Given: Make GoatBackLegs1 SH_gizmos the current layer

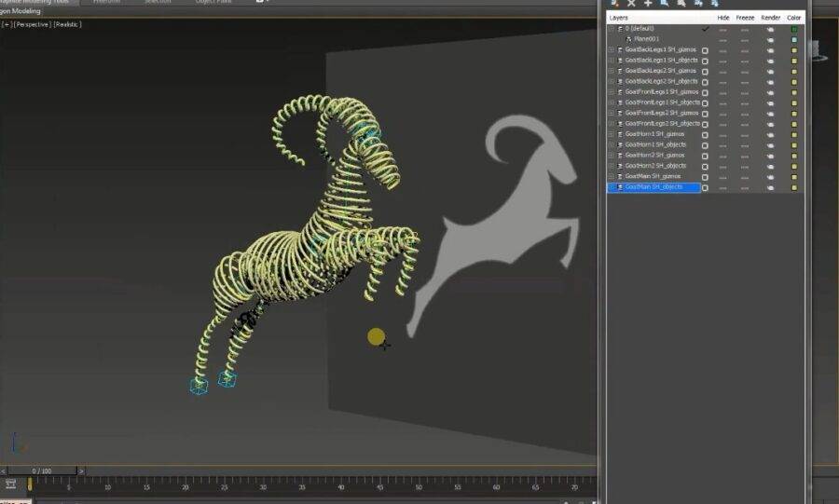Looking at the screenshot, I should click(705, 50).
